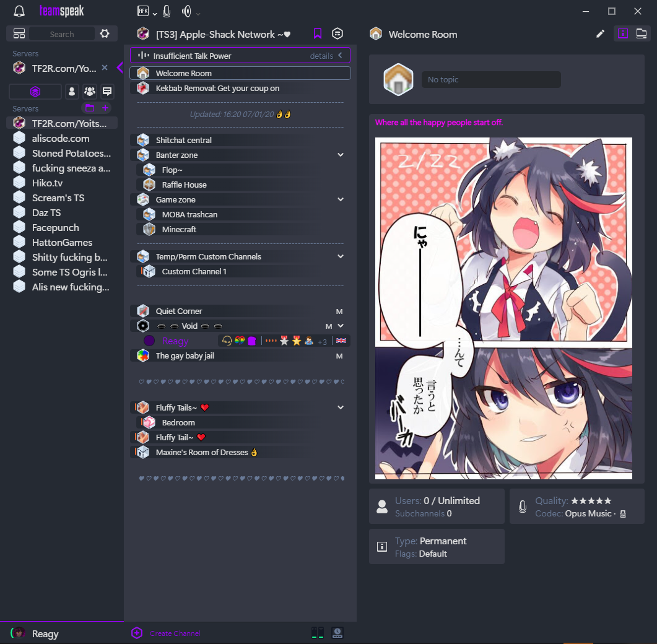
Task: Click the Minecraft channel icon
Action: click(x=149, y=229)
